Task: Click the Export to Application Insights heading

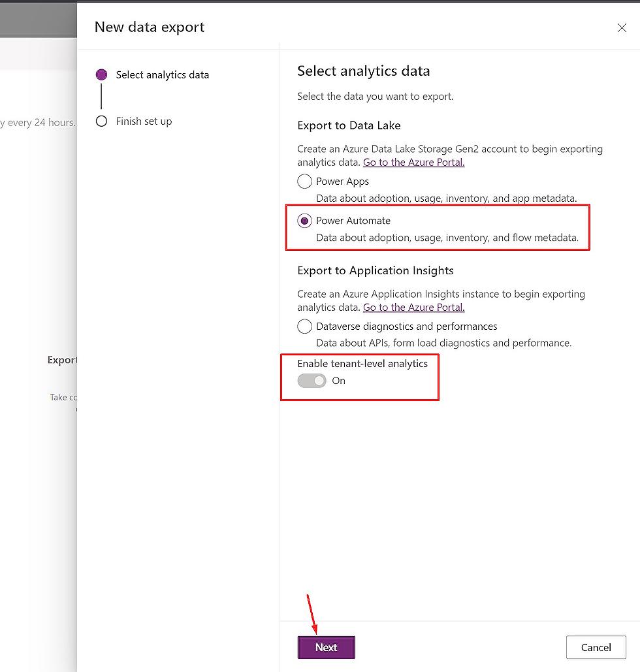Action: [x=376, y=270]
